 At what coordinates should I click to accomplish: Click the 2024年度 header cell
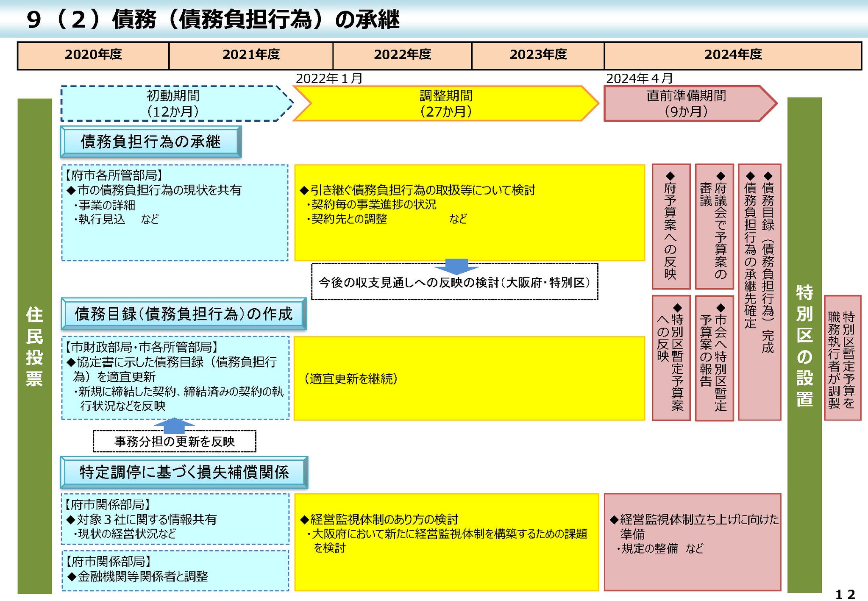(x=733, y=55)
